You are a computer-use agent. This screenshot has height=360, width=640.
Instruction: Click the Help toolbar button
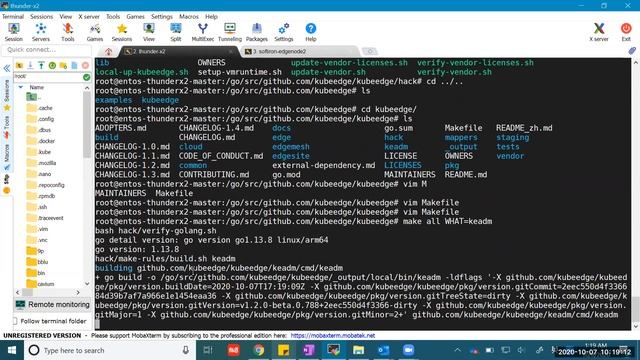click(311, 32)
